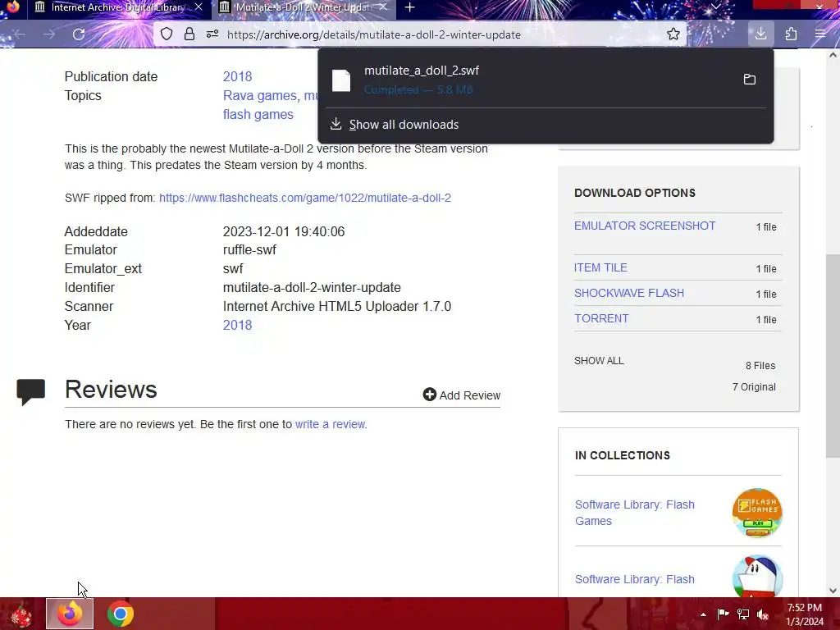The width and height of the screenshot is (840, 630).
Task: Expand ITEM TILE download option
Action: tap(600, 268)
